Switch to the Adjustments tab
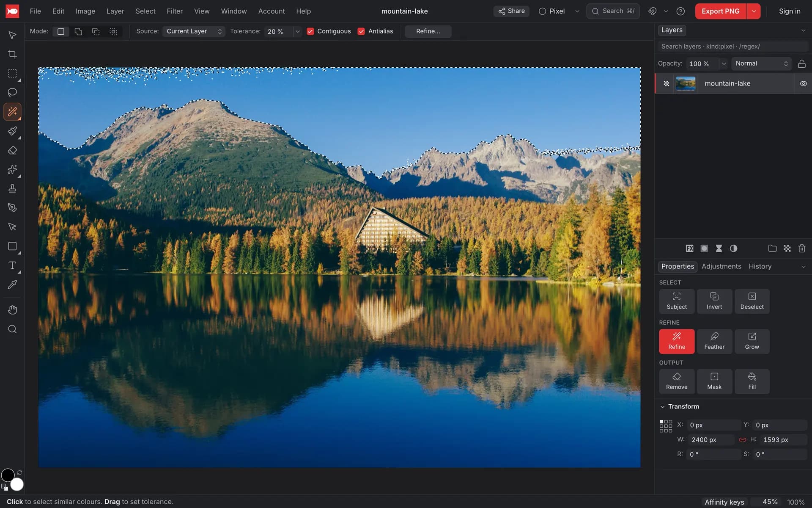The height and width of the screenshot is (508, 812). pos(721,266)
